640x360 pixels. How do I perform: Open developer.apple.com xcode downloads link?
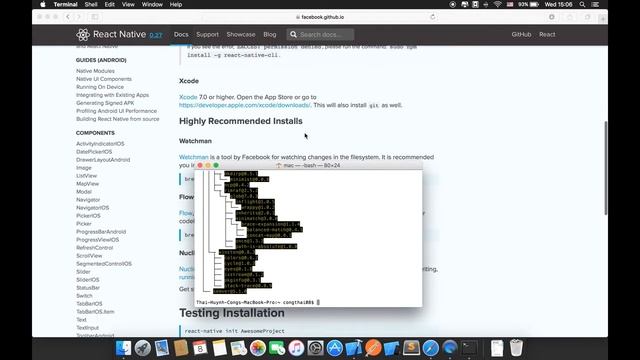[x=244, y=105]
